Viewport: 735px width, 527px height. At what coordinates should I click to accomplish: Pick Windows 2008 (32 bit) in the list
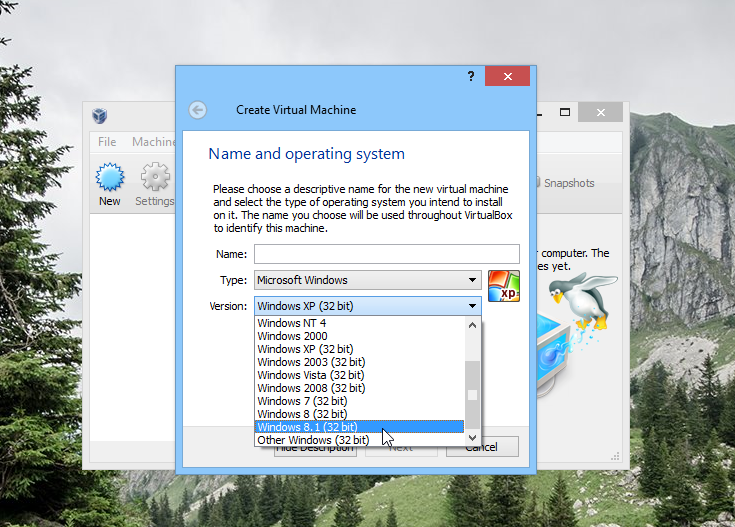coord(360,388)
